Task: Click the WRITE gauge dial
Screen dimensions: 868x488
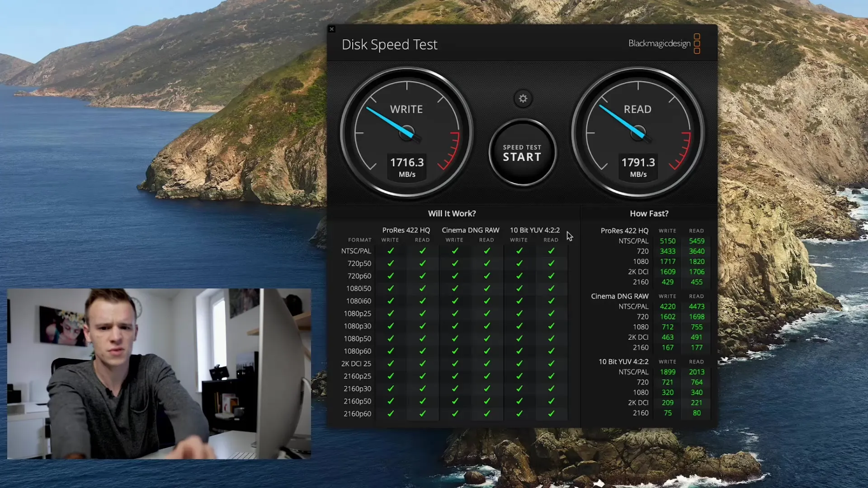Action: 406,132
